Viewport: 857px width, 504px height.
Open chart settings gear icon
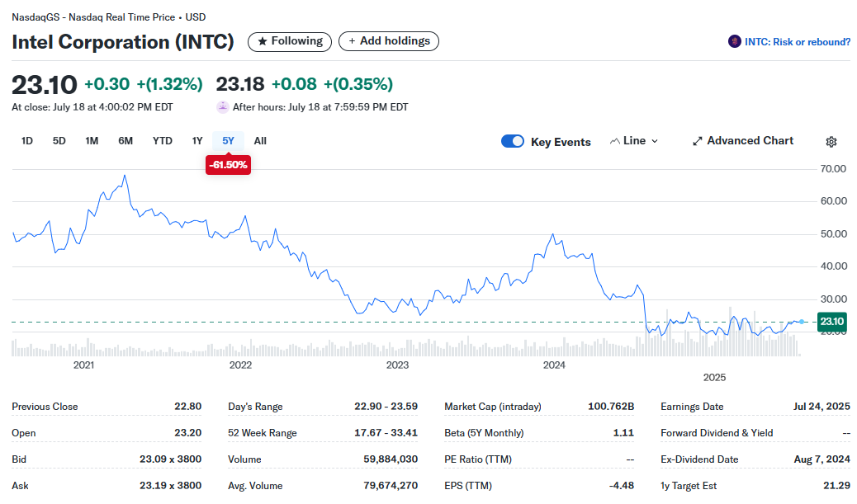(x=831, y=142)
